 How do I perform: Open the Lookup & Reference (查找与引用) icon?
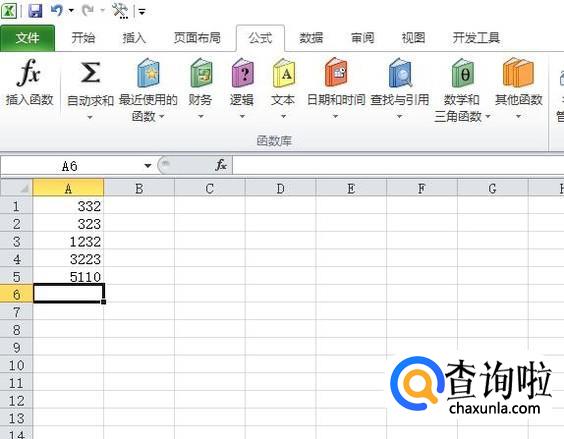coord(400,73)
